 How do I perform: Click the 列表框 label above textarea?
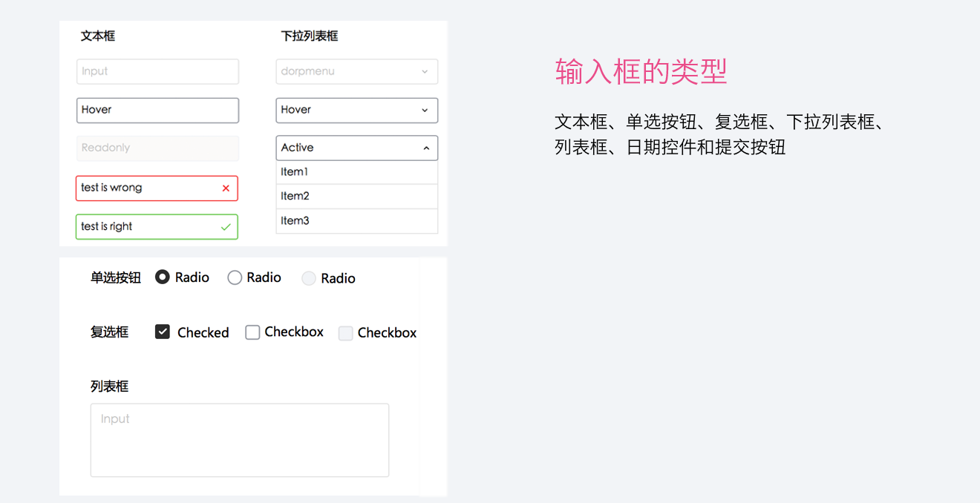(109, 386)
